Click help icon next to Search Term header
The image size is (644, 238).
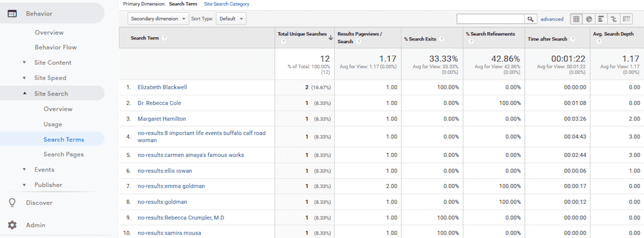coord(165,38)
